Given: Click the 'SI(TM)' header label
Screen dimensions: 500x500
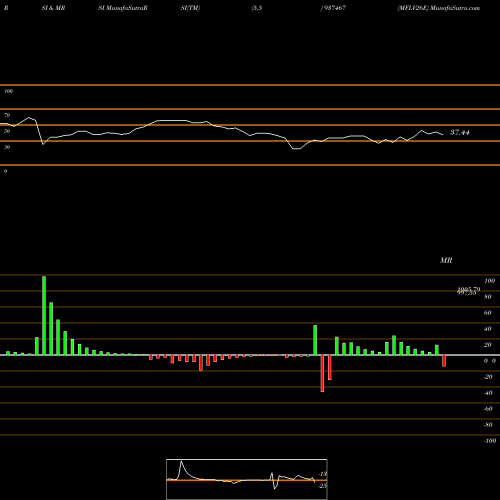Looking at the screenshot, I should 190,8.
